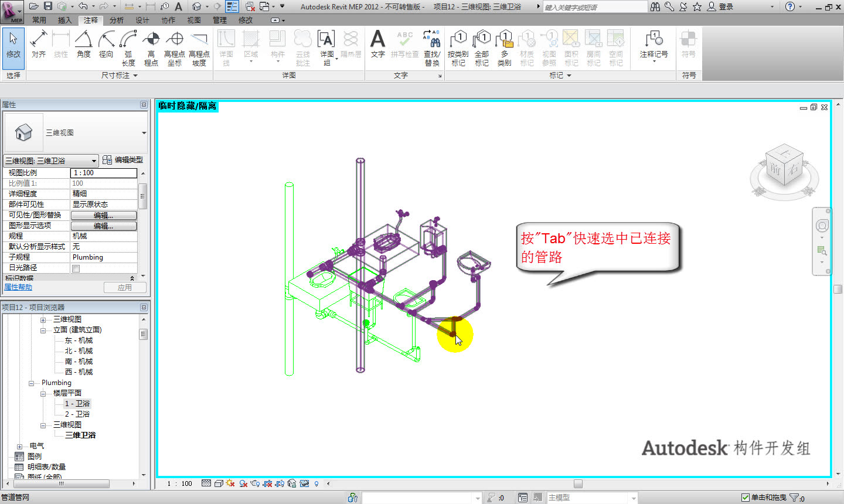Enable the 日光路径 checkbox in Properties
Screen dimensions: 844x504
pyautogui.click(x=77, y=267)
